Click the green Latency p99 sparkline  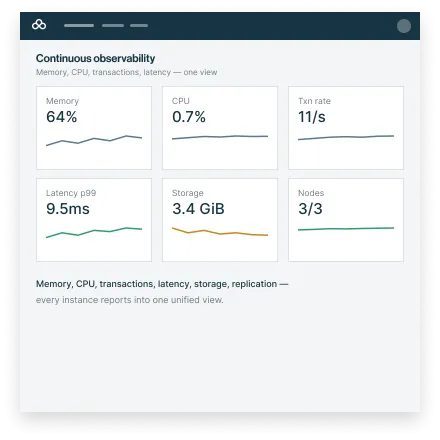tap(94, 232)
